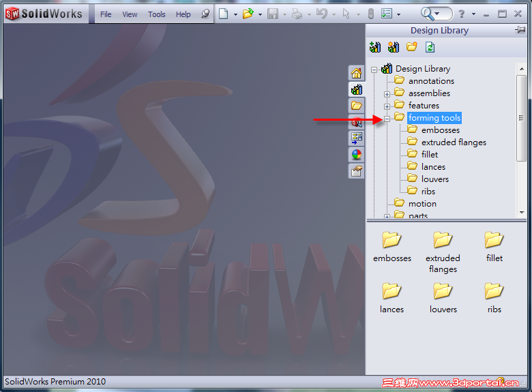Viewport: 532px width, 392px height.
Task: Click the Options checklist icon
Action: (x=387, y=14)
